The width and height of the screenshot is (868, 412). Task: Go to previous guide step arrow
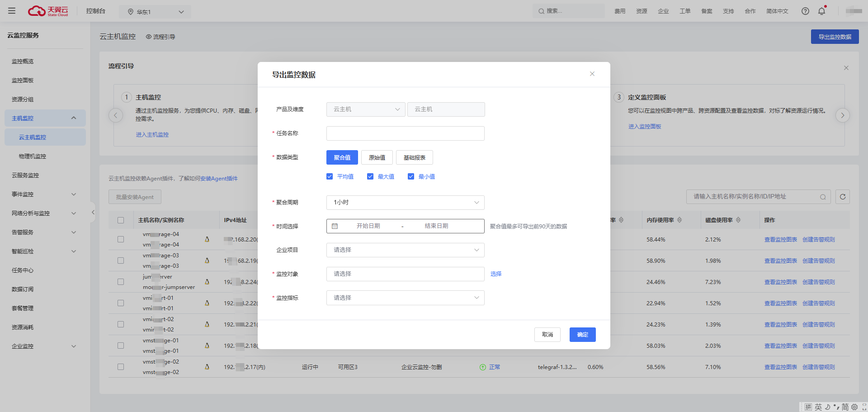[x=116, y=115]
